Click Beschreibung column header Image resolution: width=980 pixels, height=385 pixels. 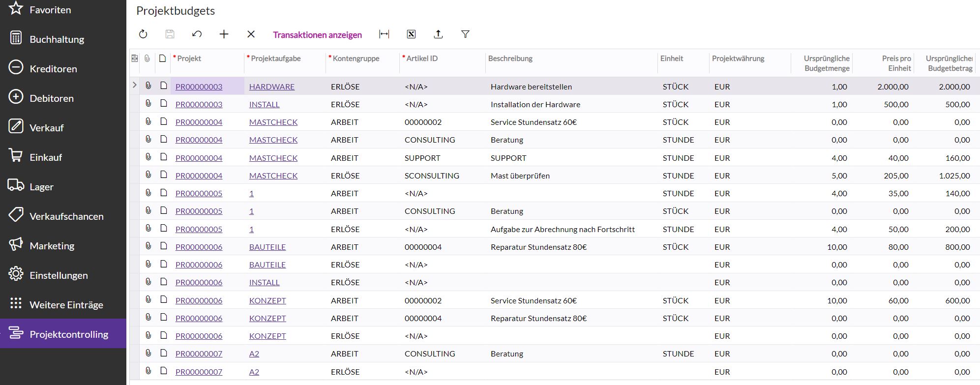pyautogui.click(x=510, y=59)
